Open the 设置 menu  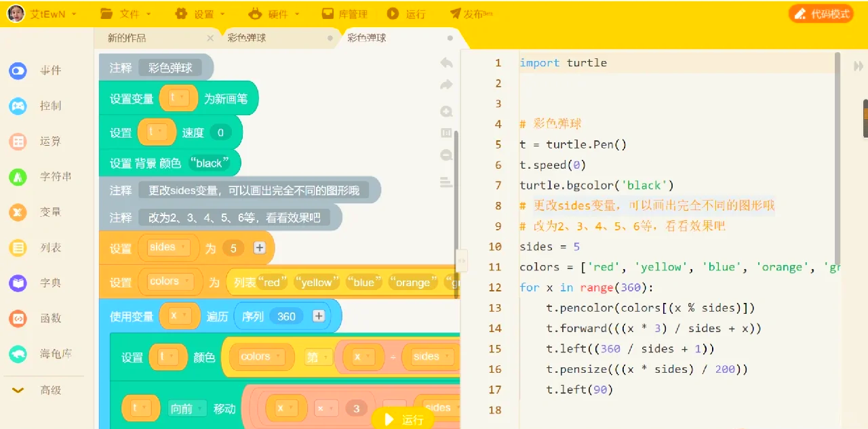tap(201, 14)
